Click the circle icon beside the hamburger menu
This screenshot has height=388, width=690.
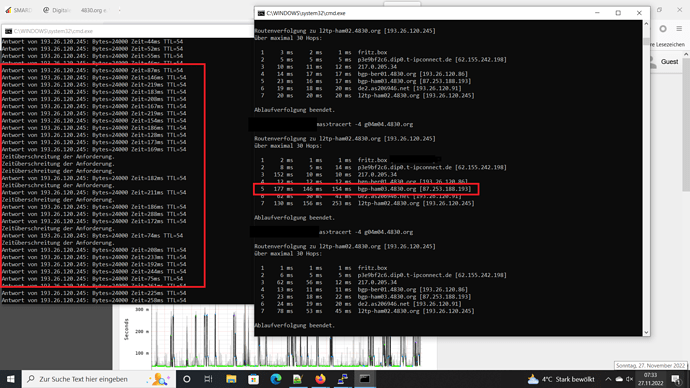coord(663,29)
